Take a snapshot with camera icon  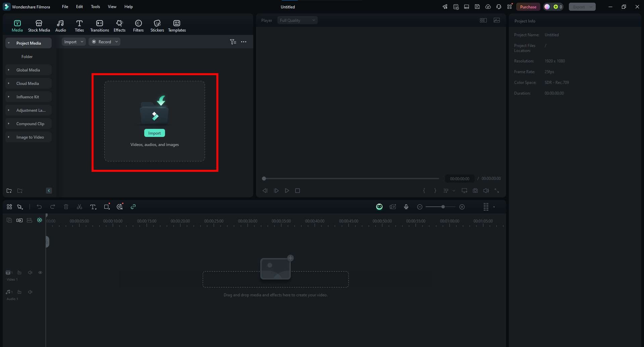point(475,191)
